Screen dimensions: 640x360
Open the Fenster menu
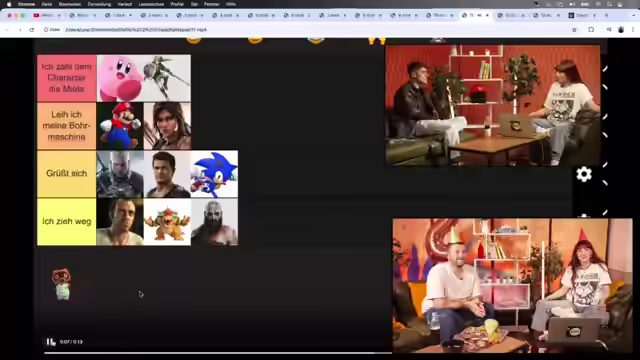point(211,4)
